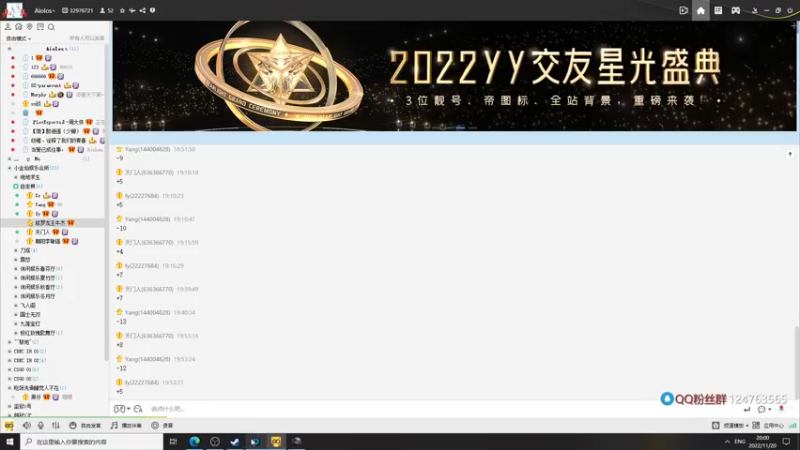Collapse the Aiolos top channel group

(9, 49)
